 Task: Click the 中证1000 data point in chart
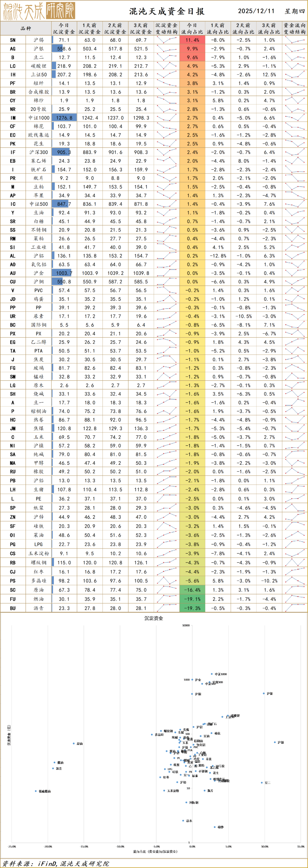click(x=212, y=674)
